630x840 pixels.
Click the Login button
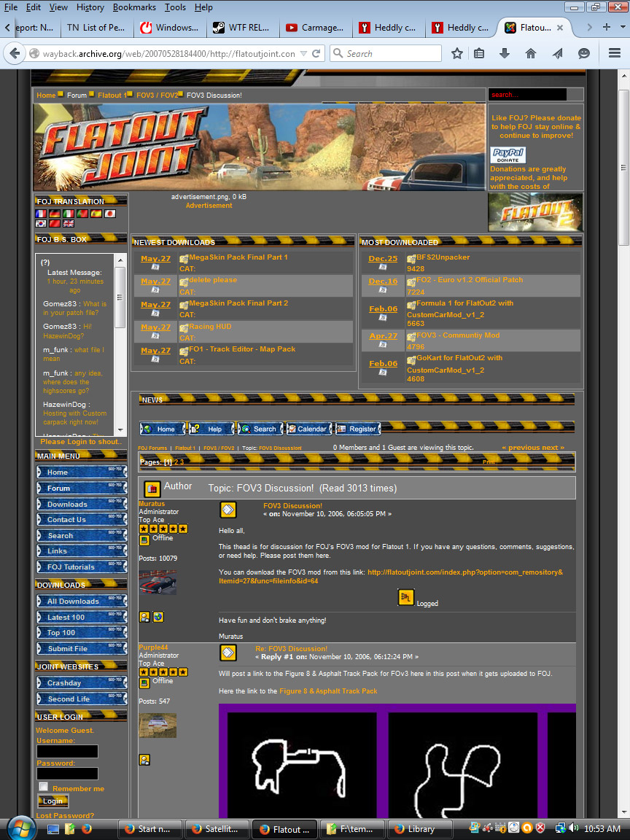point(52,801)
